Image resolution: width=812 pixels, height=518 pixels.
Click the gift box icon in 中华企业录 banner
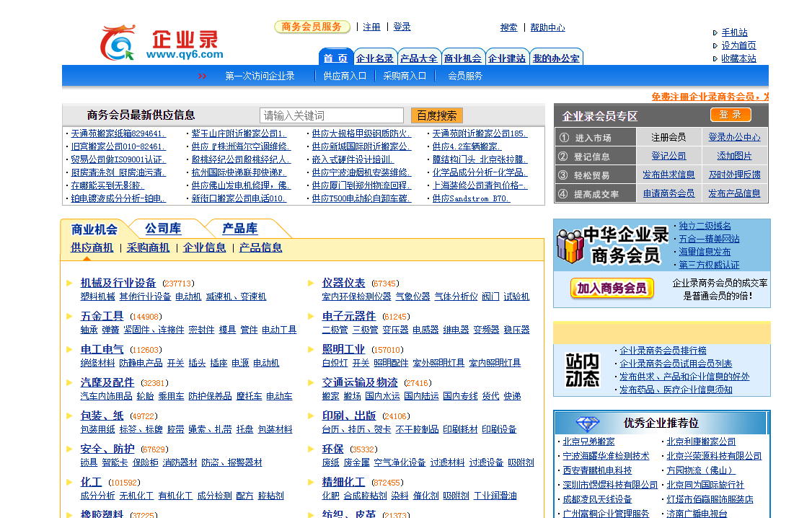569,247
